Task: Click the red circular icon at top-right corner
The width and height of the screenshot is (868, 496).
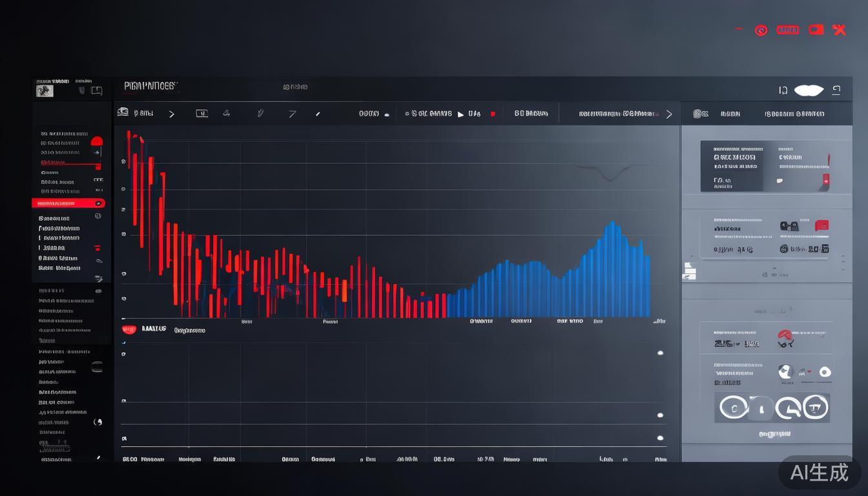Action: point(761,30)
